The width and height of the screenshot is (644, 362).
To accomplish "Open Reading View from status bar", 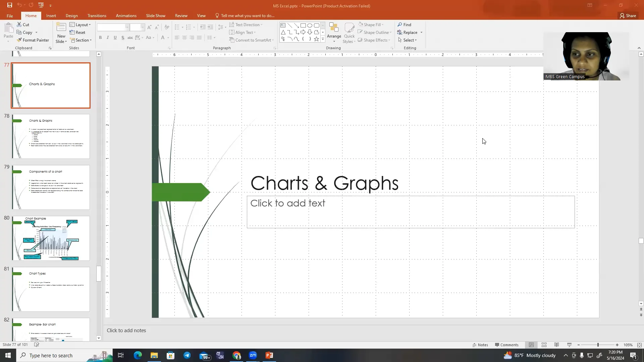I will coord(556,345).
